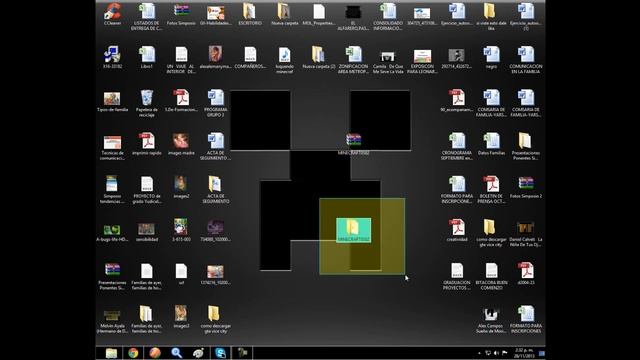Open the Nueva carpeta (2) folder

pyautogui.click(x=319, y=57)
